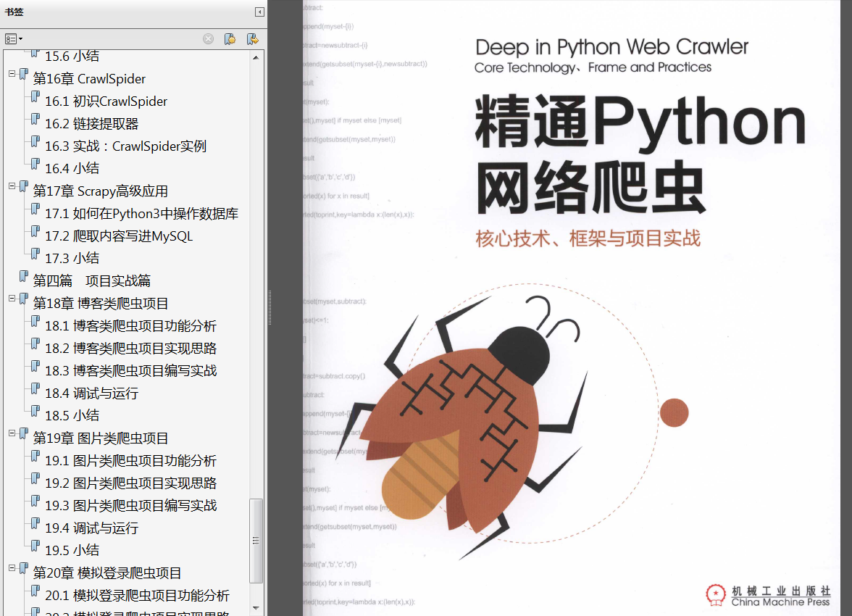The height and width of the screenshot is (616, 852).
Task: Collapse the bookmarks panel with the arrow button
Action: coord(259,12)
